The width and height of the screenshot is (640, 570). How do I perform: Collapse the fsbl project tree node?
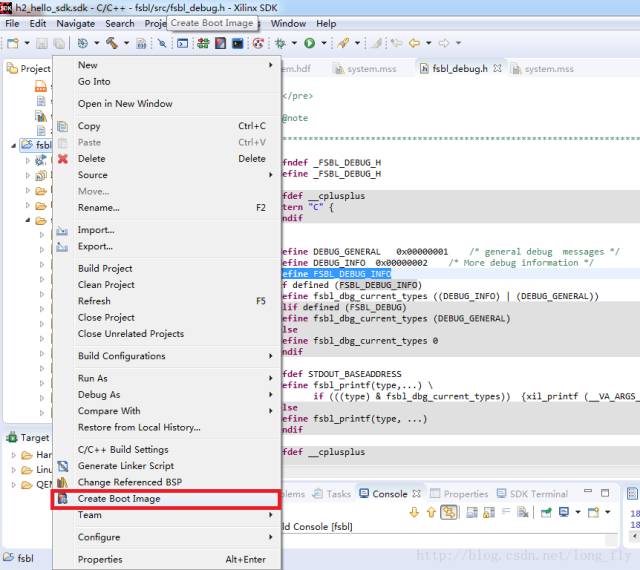(x=14, y=145)
